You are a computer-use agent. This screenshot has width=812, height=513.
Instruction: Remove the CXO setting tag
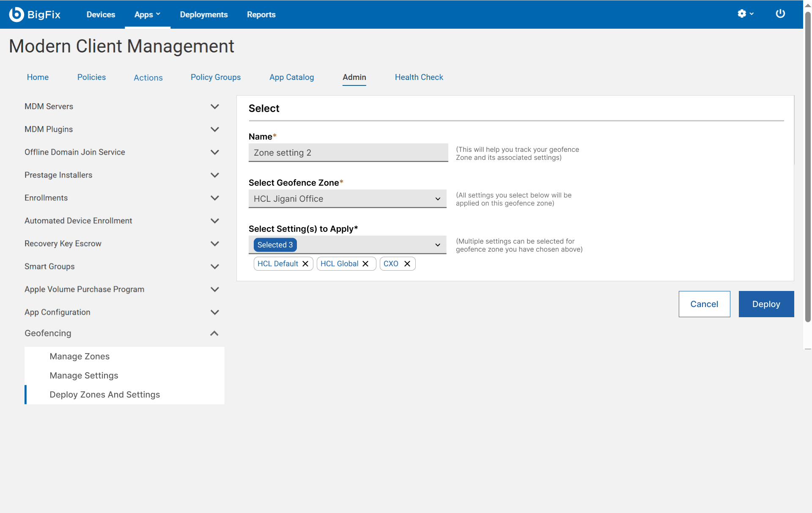point(407,264)
